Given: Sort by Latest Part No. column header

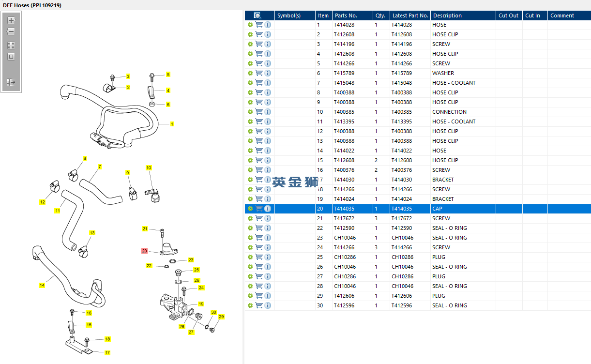Looking at the screenshot, I should coord(410,15).
